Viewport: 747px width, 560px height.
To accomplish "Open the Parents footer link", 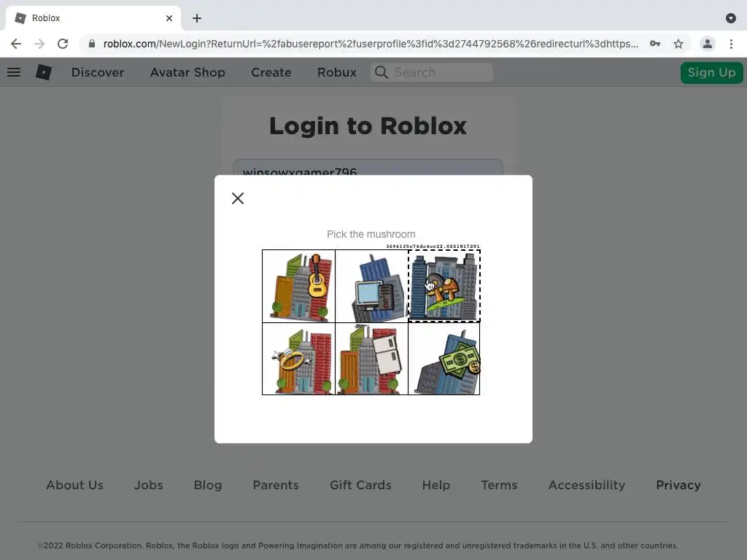I will point(276,485).
